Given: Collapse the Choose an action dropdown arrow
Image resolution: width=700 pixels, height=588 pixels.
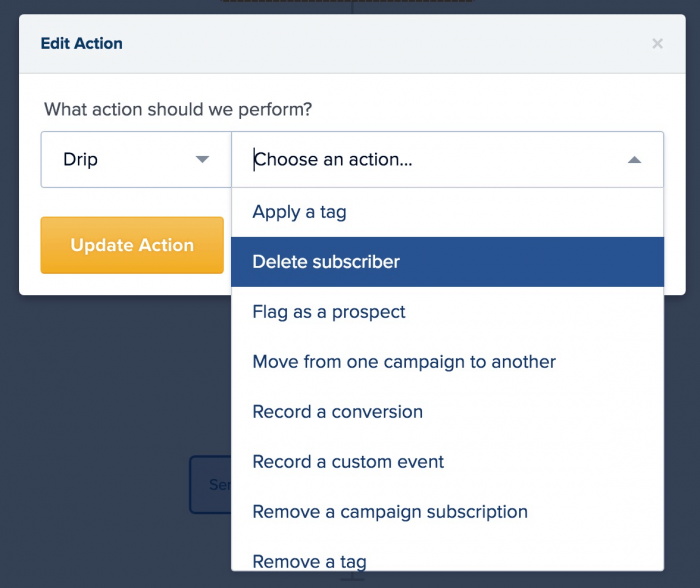Looking at the screenshot, I should [634, 160].
